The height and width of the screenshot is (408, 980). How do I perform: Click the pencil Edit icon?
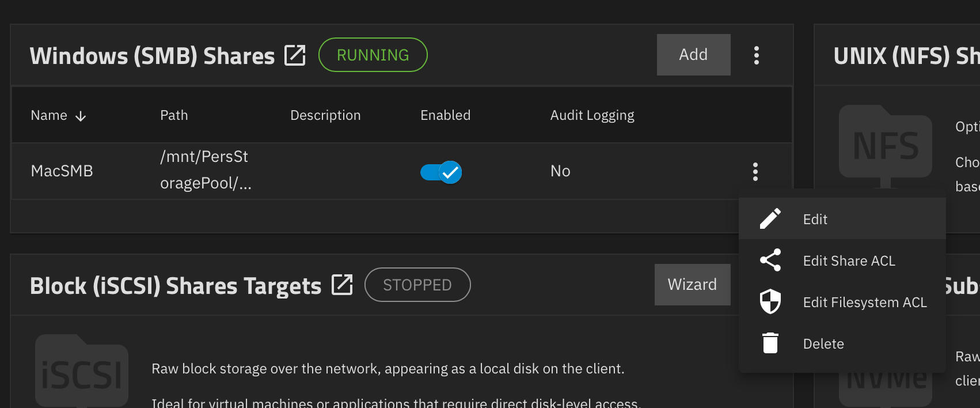770,219
